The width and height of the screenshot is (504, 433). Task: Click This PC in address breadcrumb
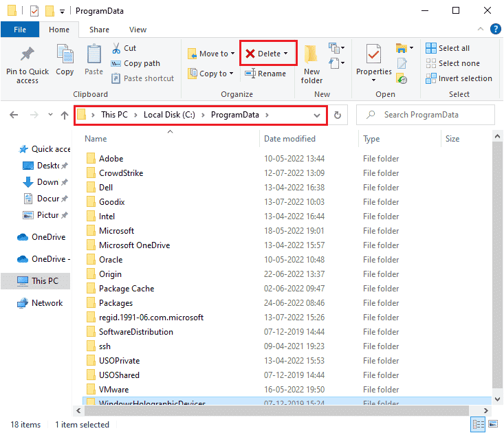click(x=114, y=115)
